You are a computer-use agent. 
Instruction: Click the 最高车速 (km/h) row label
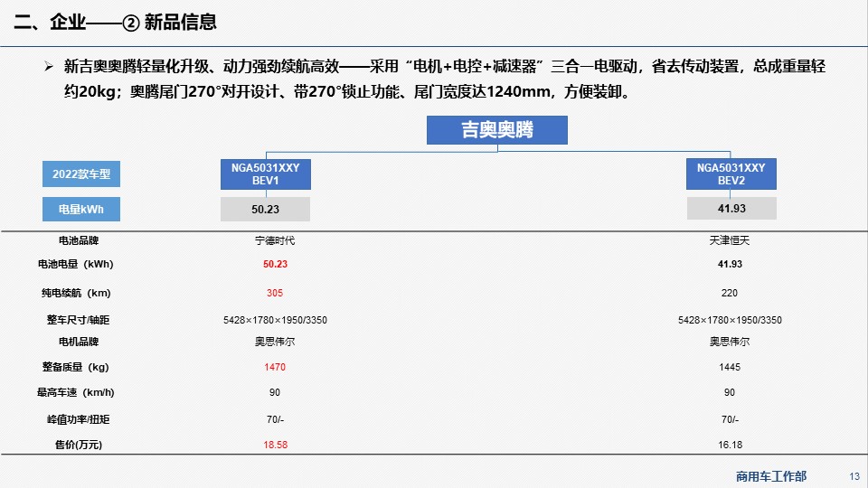click(x=75, y=393)
